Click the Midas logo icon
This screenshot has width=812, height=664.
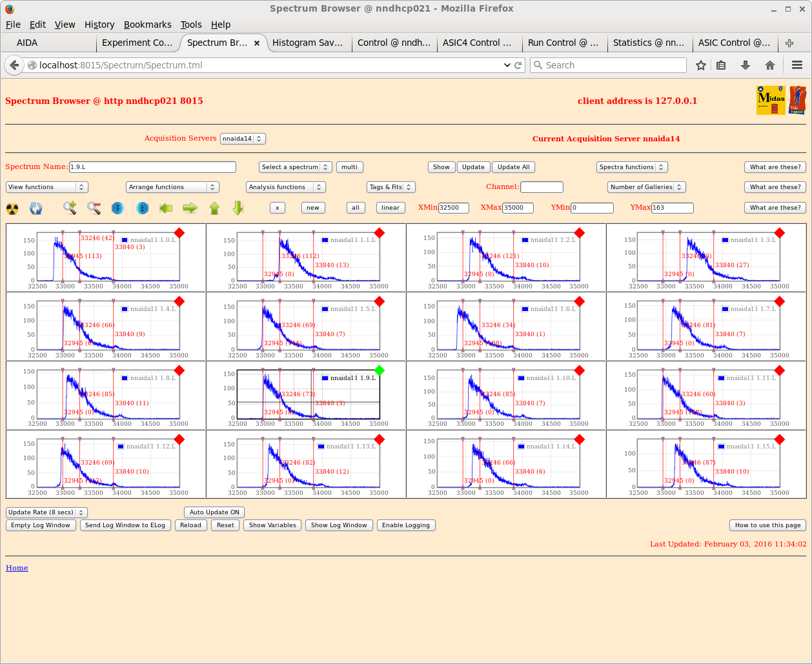771,101
